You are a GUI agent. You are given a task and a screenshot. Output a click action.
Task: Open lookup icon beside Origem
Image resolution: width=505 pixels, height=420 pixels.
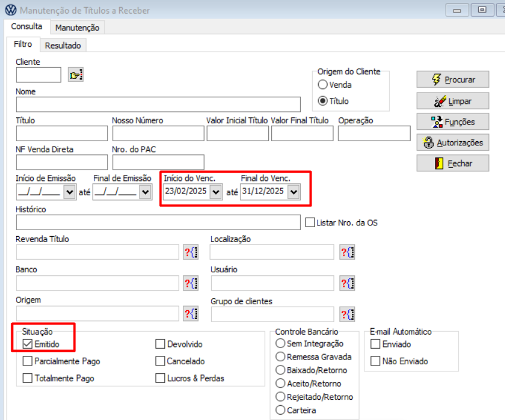point(190,314)
